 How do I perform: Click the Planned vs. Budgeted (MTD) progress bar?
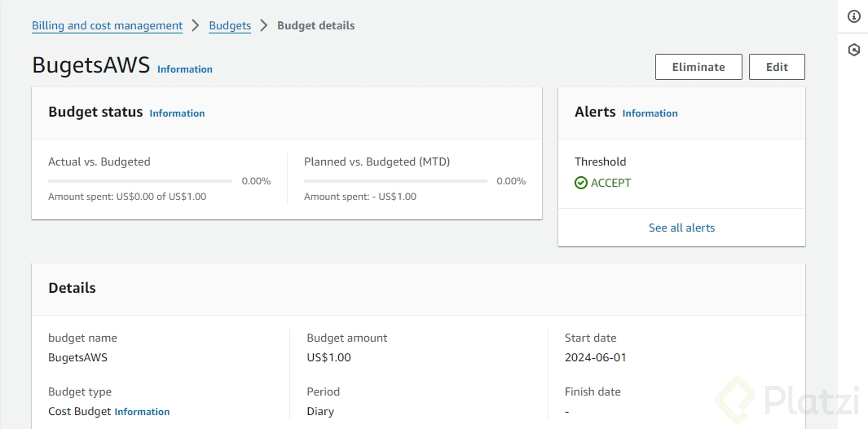click(395, 181)
